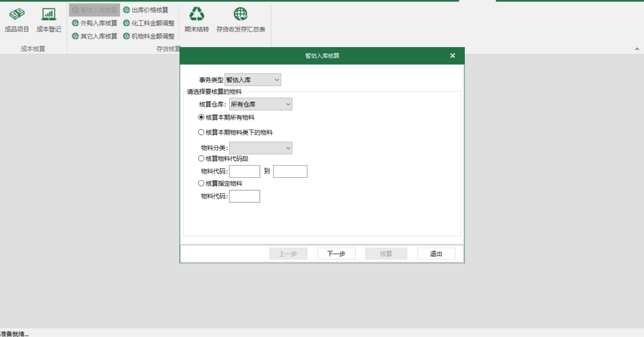
Task: Click the 下一步 button
Action: 337,254
